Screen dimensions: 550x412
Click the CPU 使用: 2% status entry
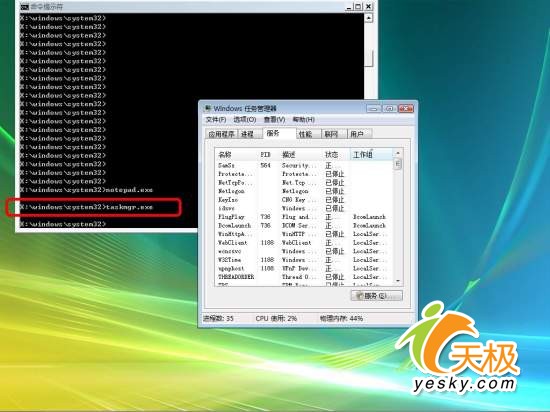point(276,318)
